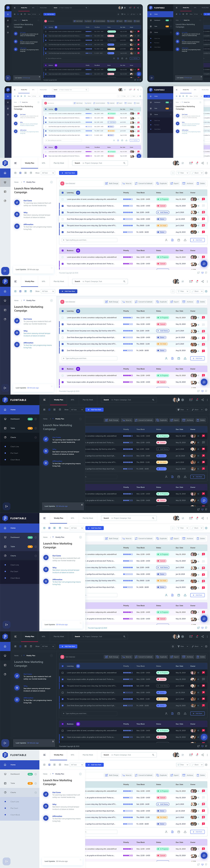Viewport: 210px width, 868px height.
Task: Click Duplicate in large dark collapsed-sidebar mockup
Action: tap(161, 657)
